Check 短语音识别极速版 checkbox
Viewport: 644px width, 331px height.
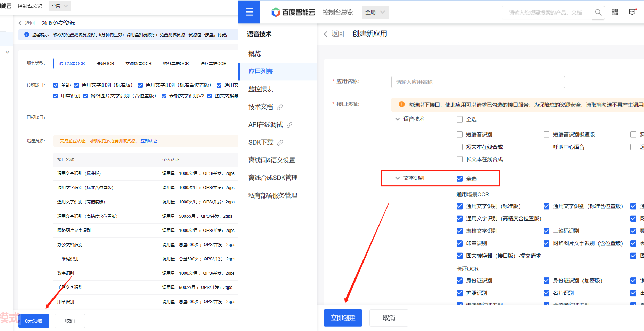[546, 135]
